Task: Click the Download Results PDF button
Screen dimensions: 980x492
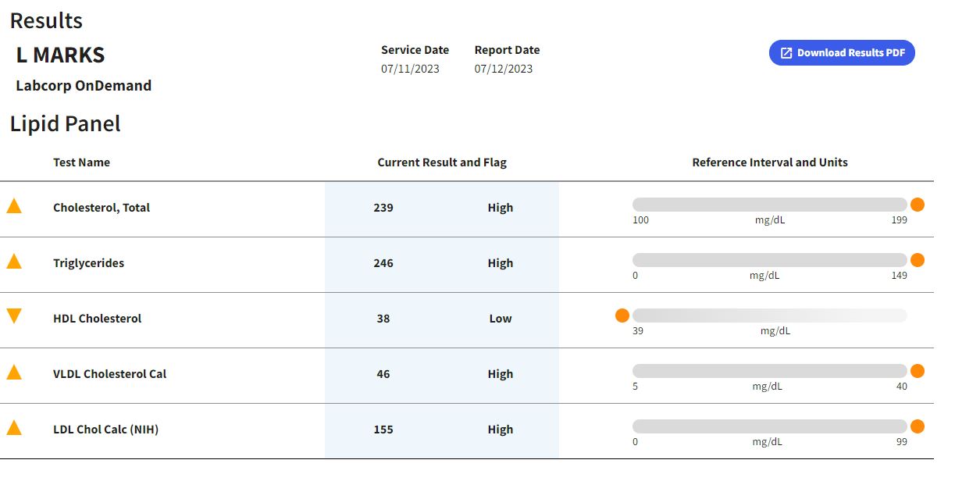Action: tap(842, 53)
